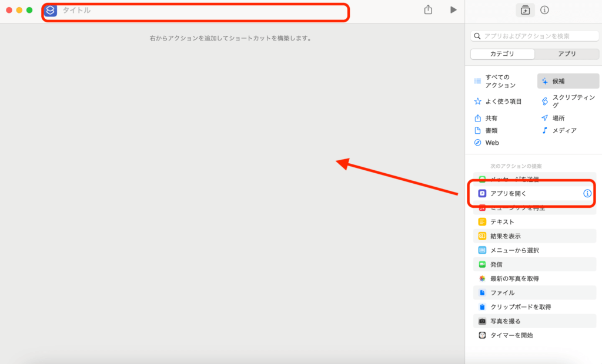The height and width of the screenshot is (364, 602).
Task: Choose the タイマーを開始 action
Action: tap(511, 335)
